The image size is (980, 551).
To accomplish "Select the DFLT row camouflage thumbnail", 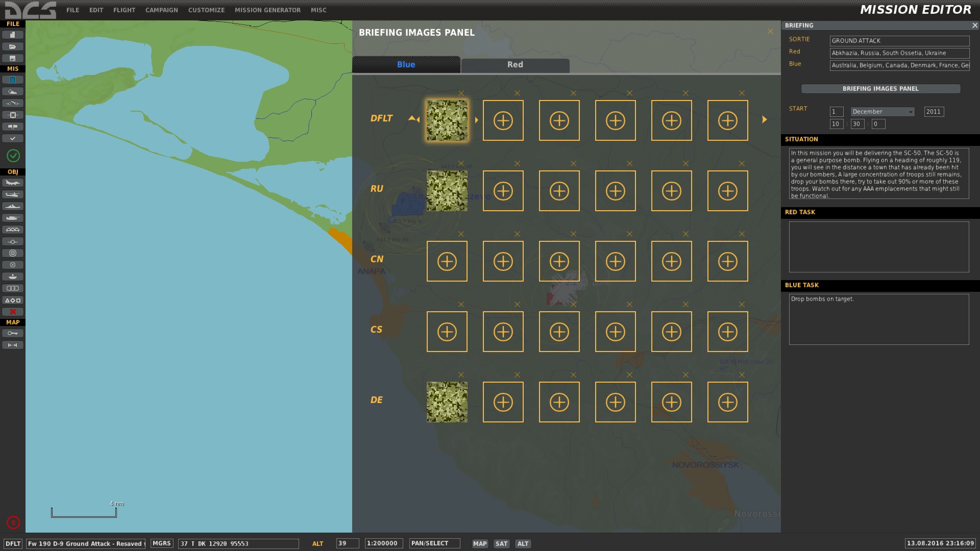I will tap(447, 120).
